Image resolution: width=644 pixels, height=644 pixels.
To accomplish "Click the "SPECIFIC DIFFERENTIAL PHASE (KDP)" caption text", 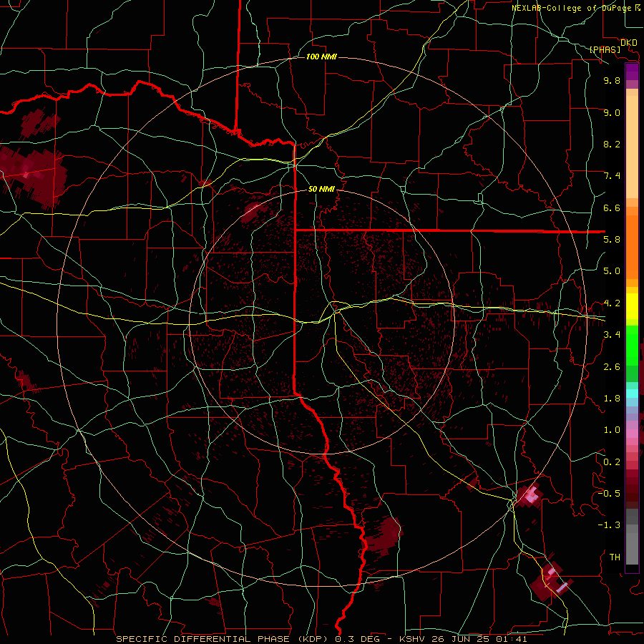I will (225, 639).
